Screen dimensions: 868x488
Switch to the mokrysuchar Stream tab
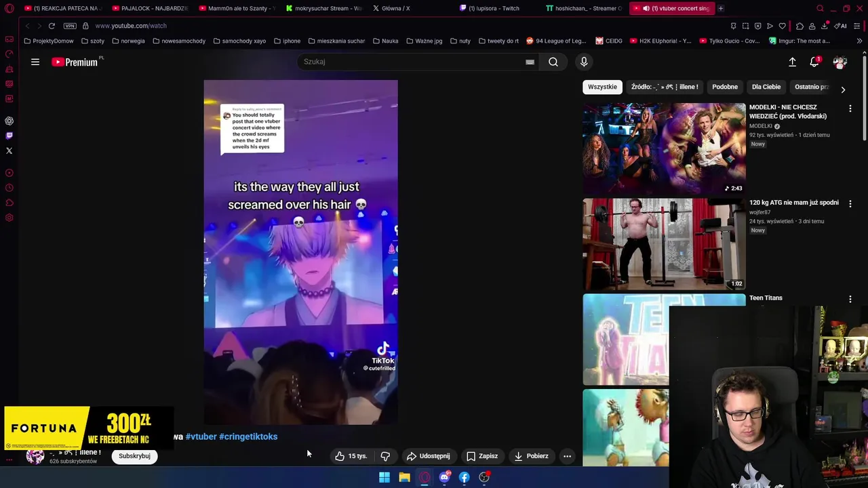324,8
